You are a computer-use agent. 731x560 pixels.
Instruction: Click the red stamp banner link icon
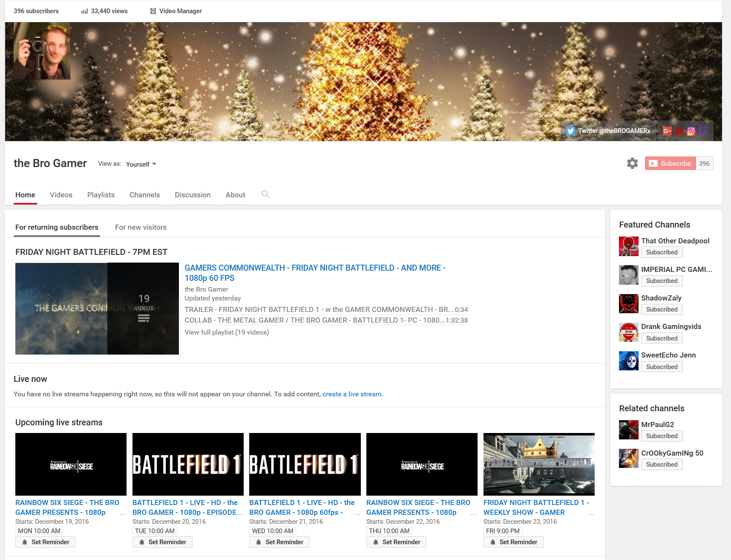pos(679,131)
